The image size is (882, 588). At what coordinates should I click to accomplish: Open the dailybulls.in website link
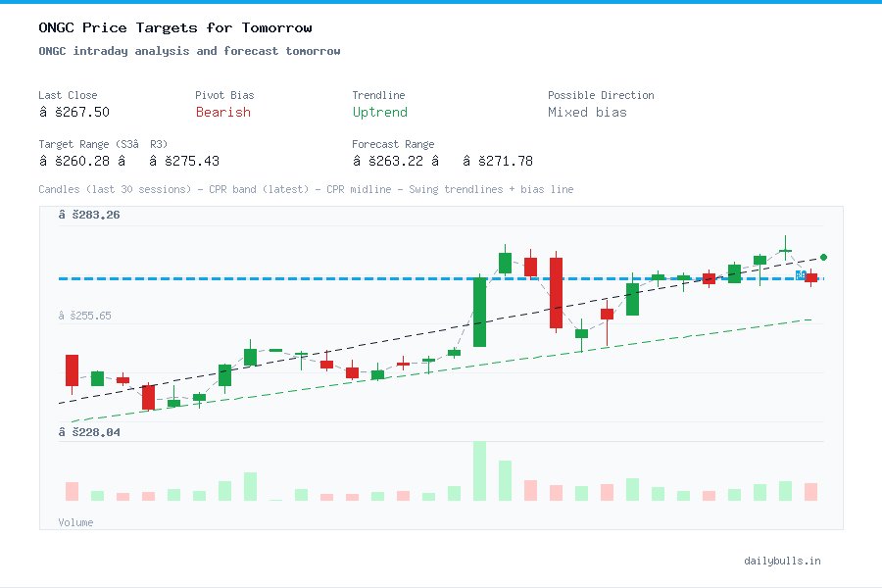pos(784,561)
